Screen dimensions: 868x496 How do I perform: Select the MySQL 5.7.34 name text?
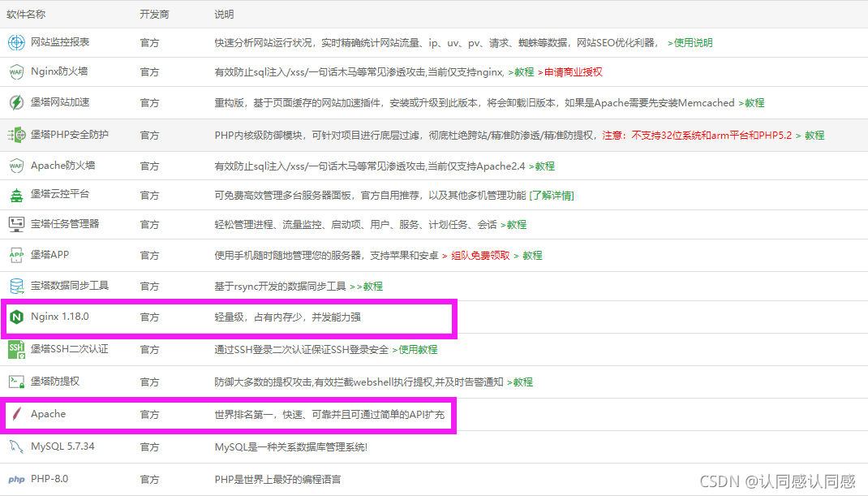click(x=62, y=446)
